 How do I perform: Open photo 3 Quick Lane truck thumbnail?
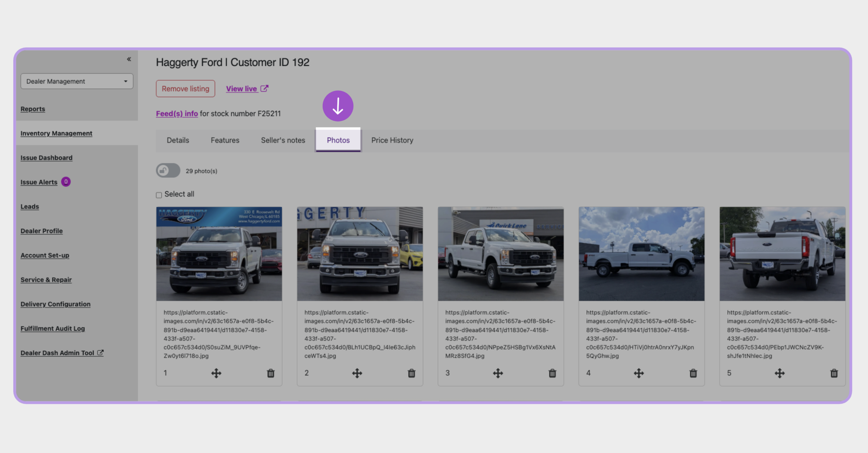501,254
